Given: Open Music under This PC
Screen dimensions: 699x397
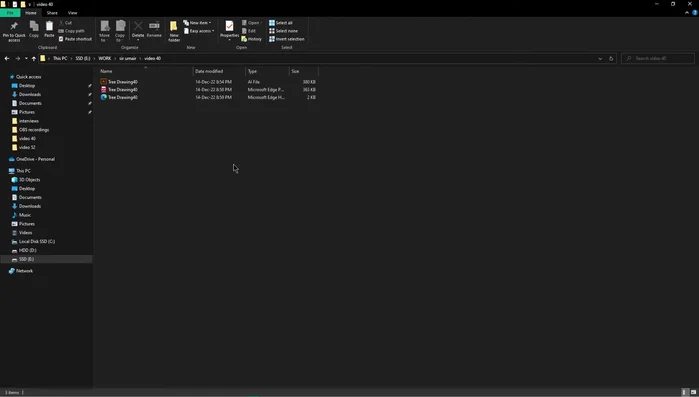Looking at the screenshot, I should click(25, 215).
